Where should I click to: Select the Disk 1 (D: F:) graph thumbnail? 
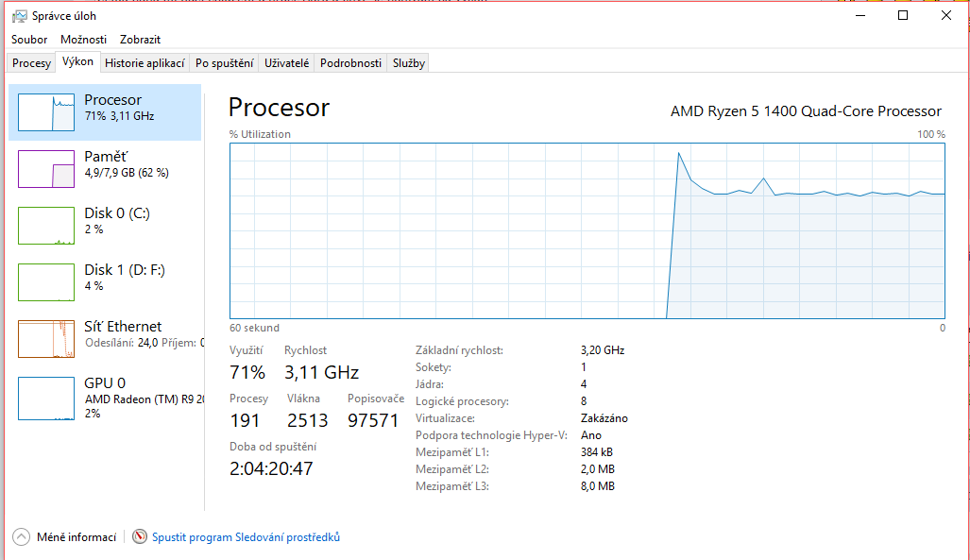tap(46, 282)
